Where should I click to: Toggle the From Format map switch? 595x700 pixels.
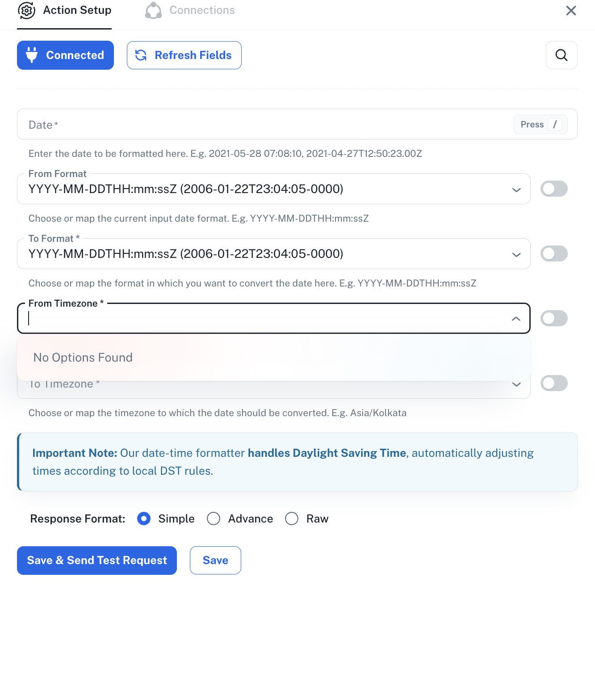tap(554, 189)
